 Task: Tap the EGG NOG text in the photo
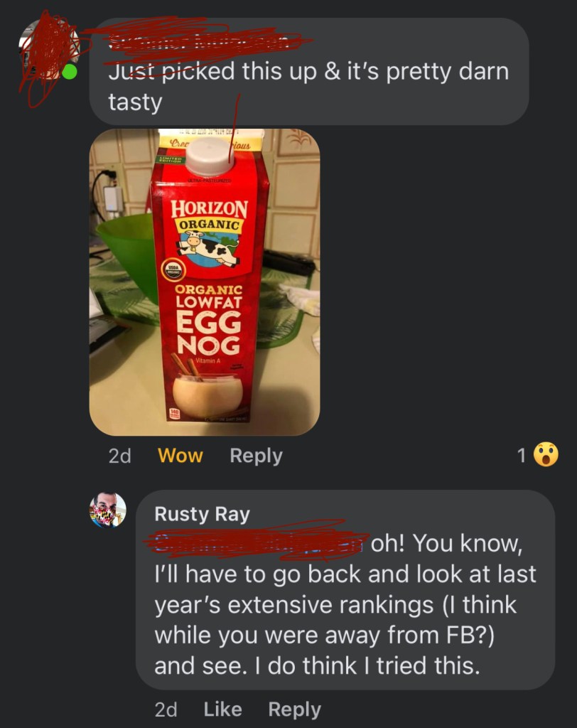(x=209, y=333)
